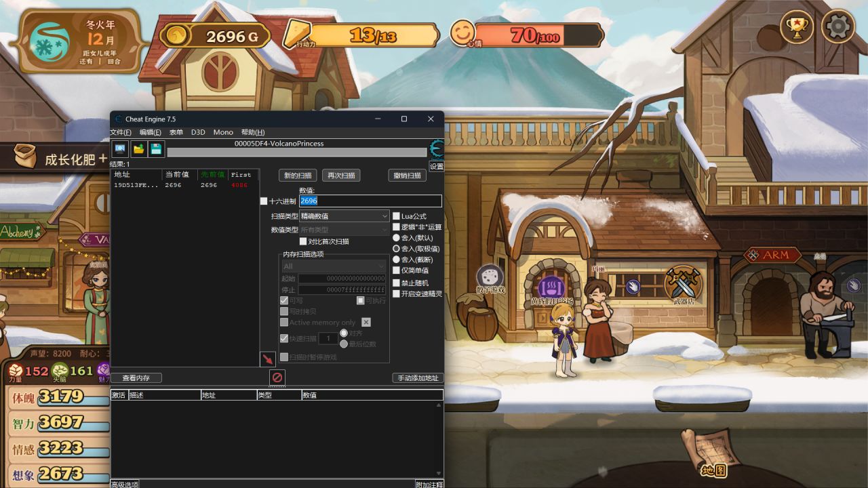Enable the 禁止随机 checkbox
This screenshot has width=868, height=488.
396,283
